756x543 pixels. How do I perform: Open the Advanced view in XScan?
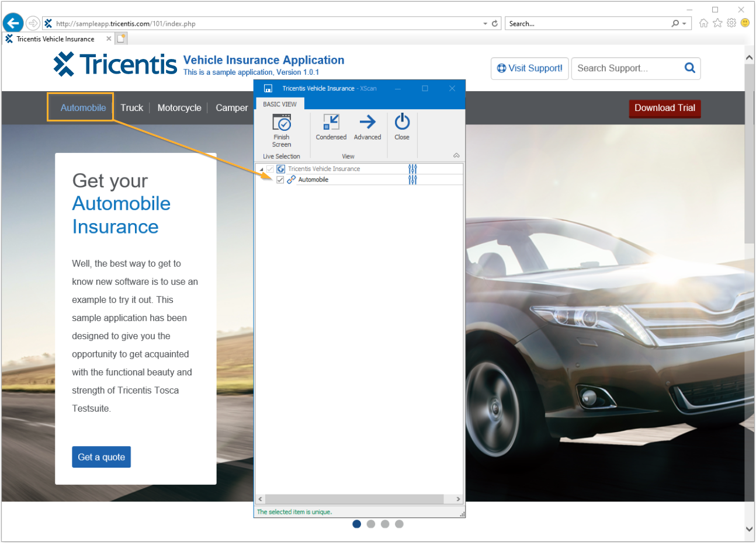coord(367,123)
